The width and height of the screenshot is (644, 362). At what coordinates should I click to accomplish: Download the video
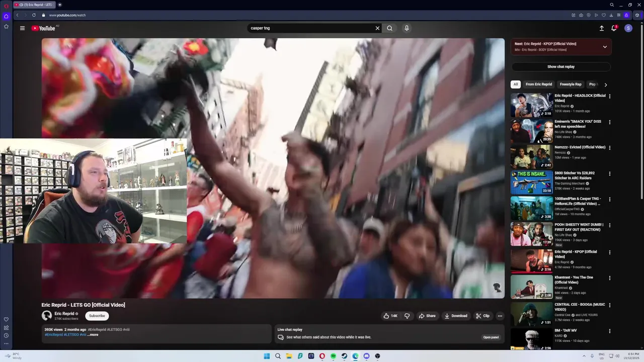(456, 316)
